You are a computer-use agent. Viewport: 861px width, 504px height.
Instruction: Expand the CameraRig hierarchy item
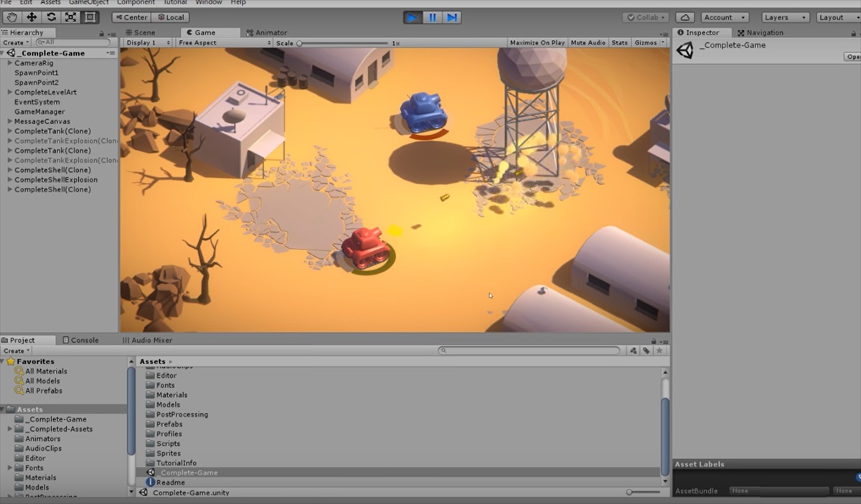coord(9,63)
